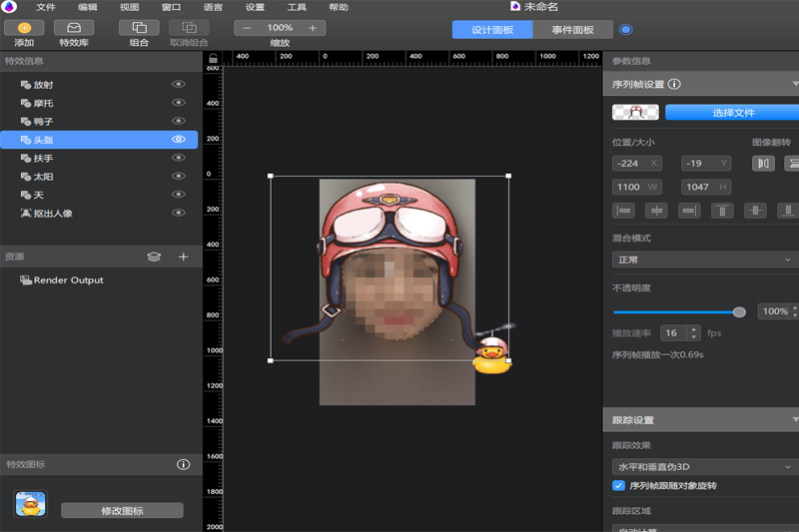Open the 跟踪效果 dropdown
The width and height of the screenshot is (799, 532).
[x=705, y=466]
